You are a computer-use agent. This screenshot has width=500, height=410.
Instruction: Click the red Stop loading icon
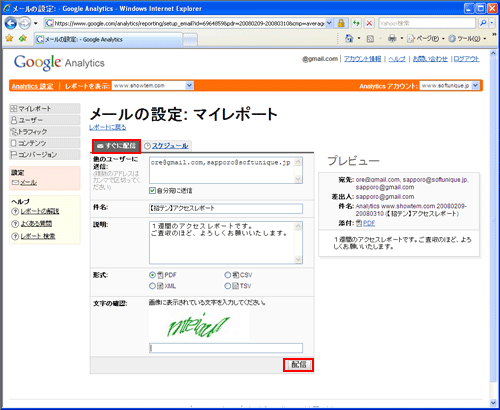point(369,23)
